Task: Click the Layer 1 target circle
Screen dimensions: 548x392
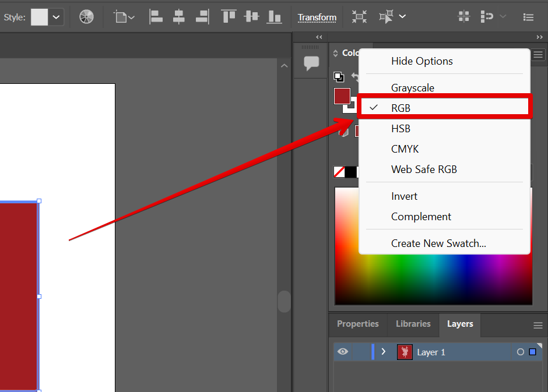Action: tap(520, 352)
